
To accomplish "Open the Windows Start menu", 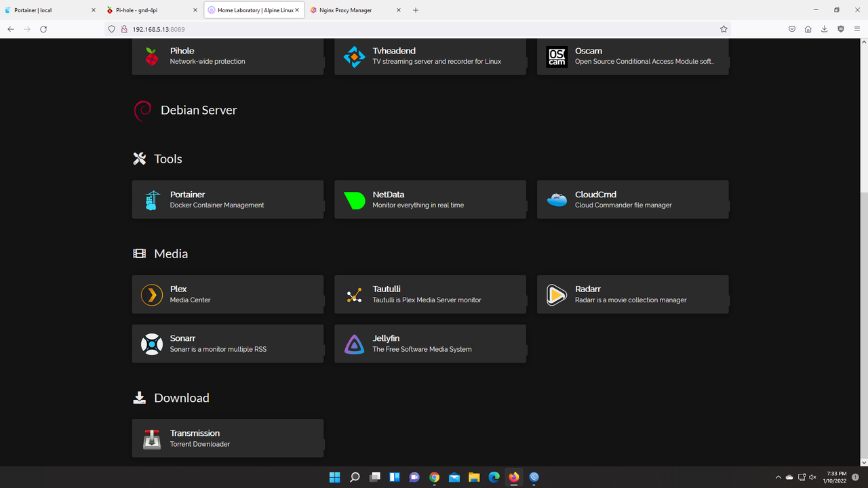I will tap(335, 477).
